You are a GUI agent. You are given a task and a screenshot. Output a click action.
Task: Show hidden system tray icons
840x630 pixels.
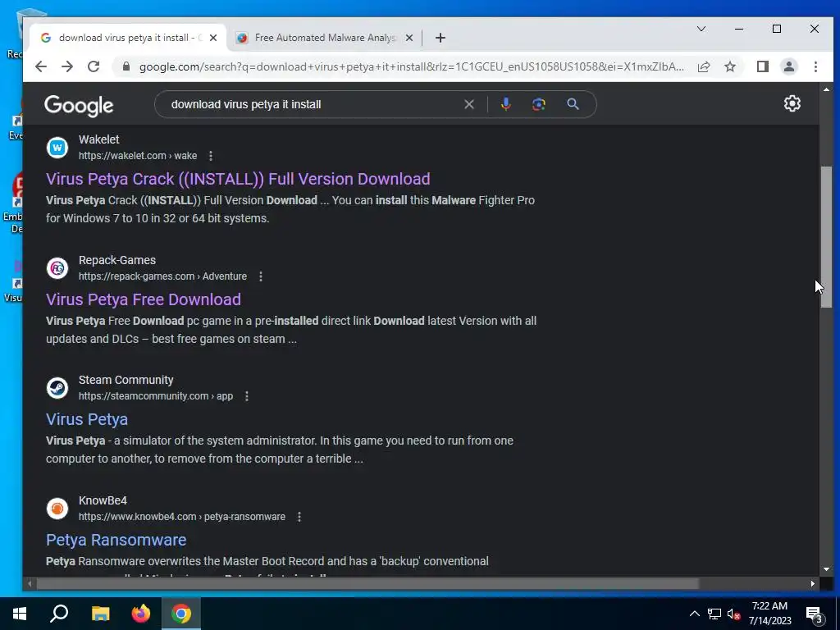coord(694,614)
